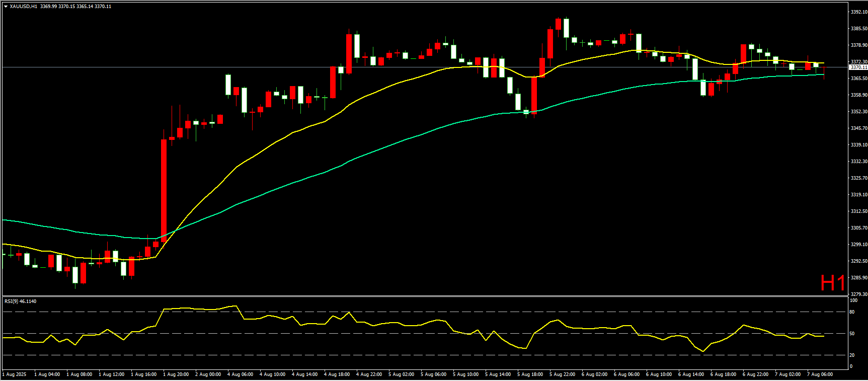Click the 3345.70 price scale label
This screenshot has height=381, width=868.
tap(859, 128)
